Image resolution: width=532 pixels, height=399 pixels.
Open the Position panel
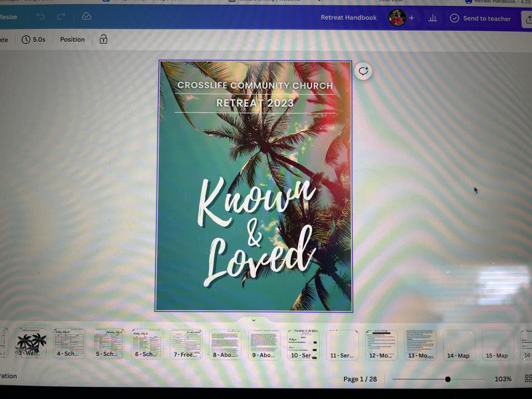point(72,39)
